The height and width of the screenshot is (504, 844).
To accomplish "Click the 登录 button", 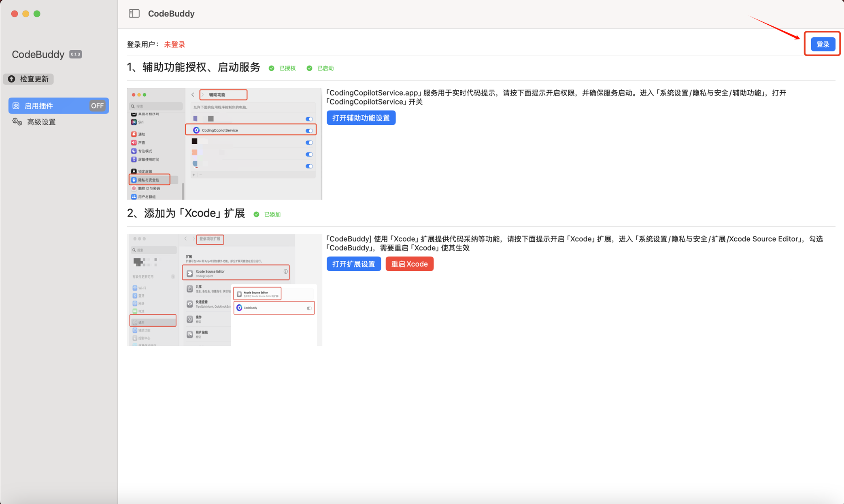I will tap(822, 44).
